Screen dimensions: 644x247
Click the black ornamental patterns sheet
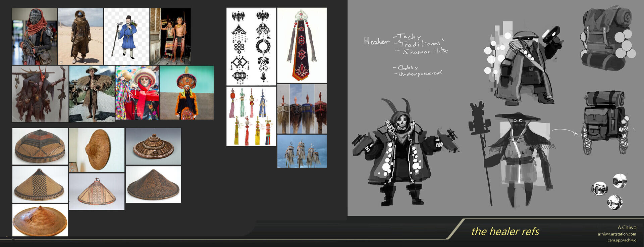point(251,47)
